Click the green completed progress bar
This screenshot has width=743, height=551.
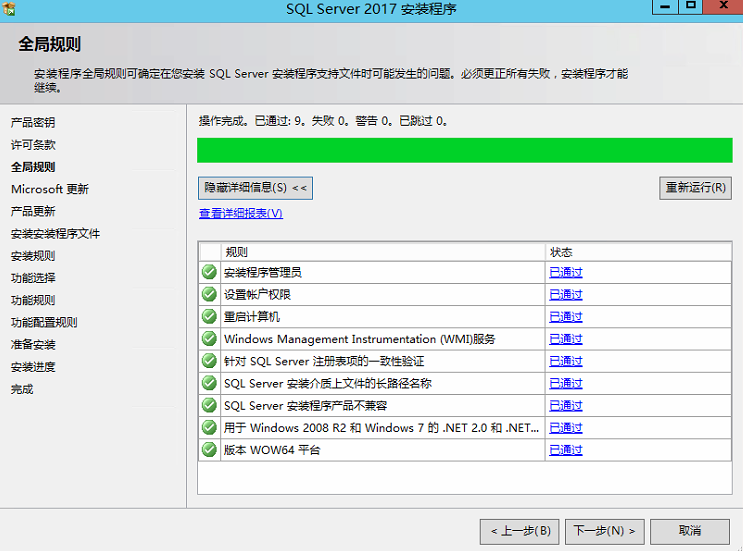465,150
